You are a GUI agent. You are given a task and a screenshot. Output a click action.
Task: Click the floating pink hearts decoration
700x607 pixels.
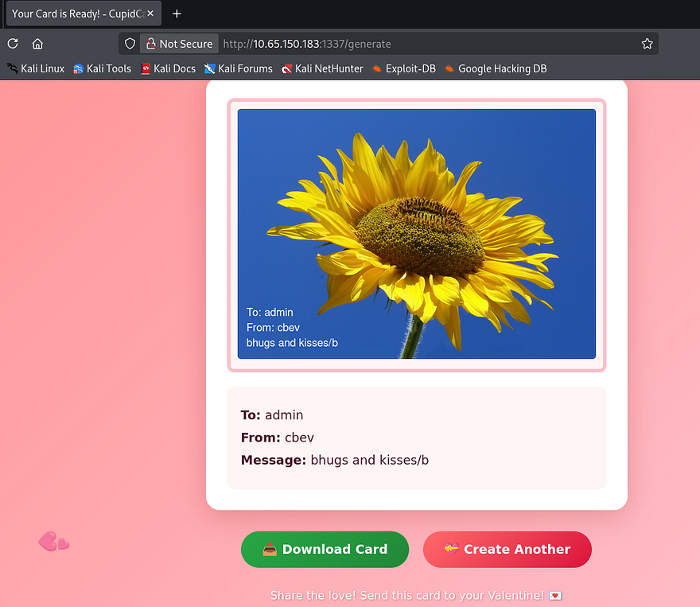click(53, 542)
